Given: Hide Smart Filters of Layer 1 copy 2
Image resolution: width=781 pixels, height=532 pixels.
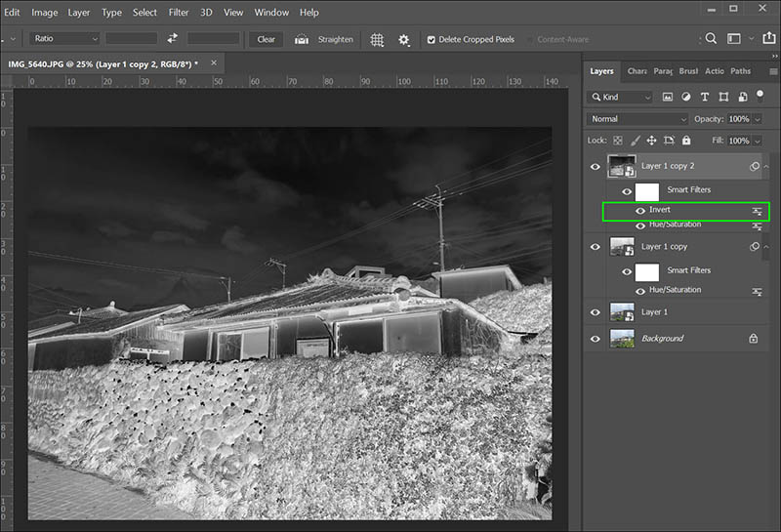Looking at the screenshot, I should [x=627, y=191].
